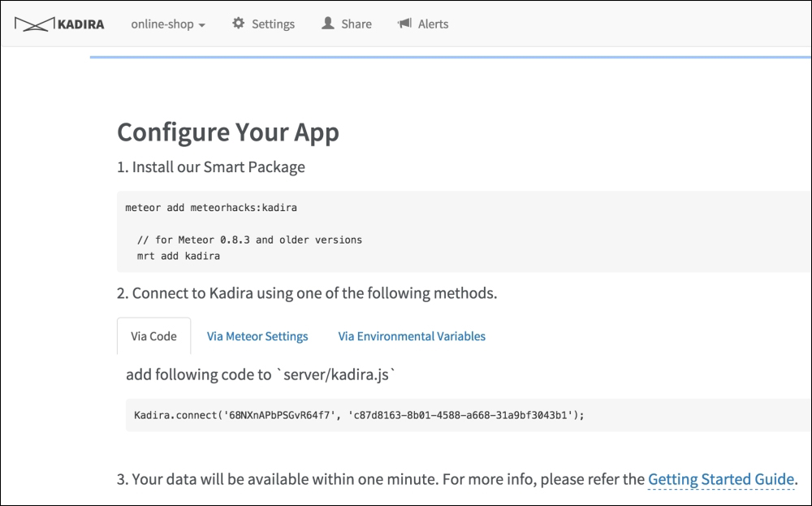Click the server/kadira.js instruction text
This screenshot has width=812, height=506.
coord(261,374)
